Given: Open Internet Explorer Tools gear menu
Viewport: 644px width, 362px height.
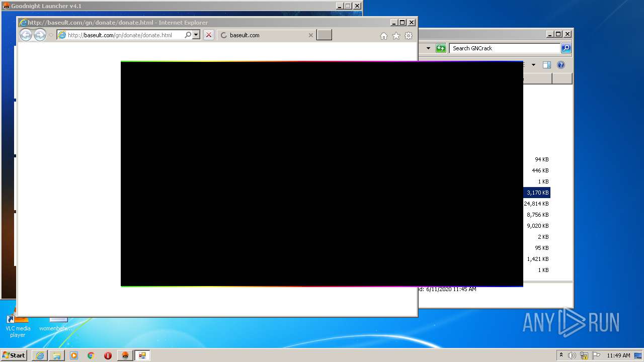Looking at the screenshot, I should coord(409,36).
